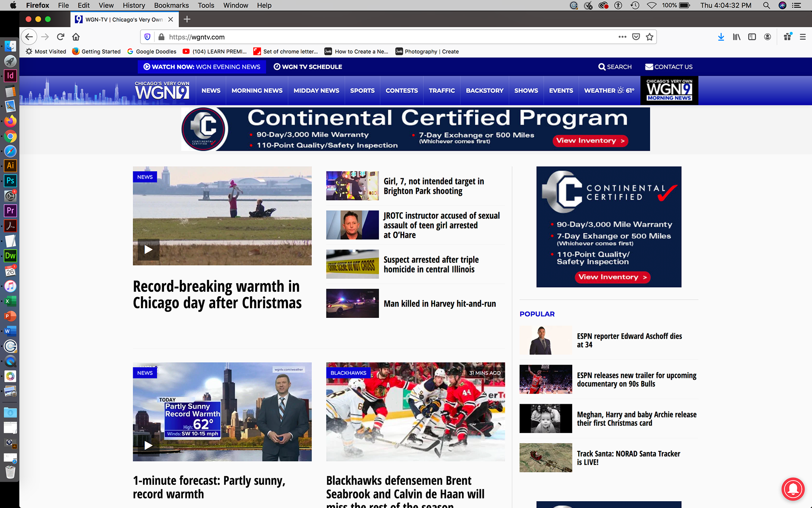This screenshot has height=508, width=812.
Task: Go back using the browser back arrow
Action: click(29, 37)
